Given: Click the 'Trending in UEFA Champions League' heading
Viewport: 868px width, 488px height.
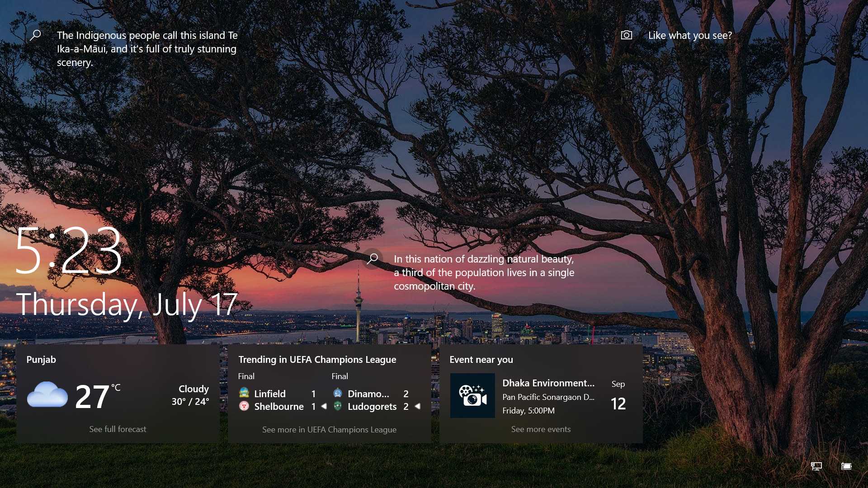Looking at the screenshot, I should [x=317, y=360].
